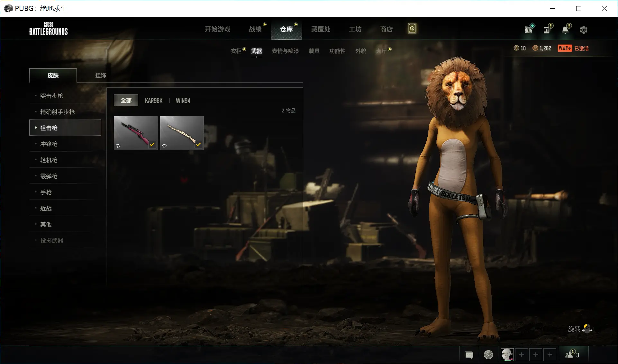
Task: Click the swap icon on the pink rifle skin
Action: [x=118, y=146]
